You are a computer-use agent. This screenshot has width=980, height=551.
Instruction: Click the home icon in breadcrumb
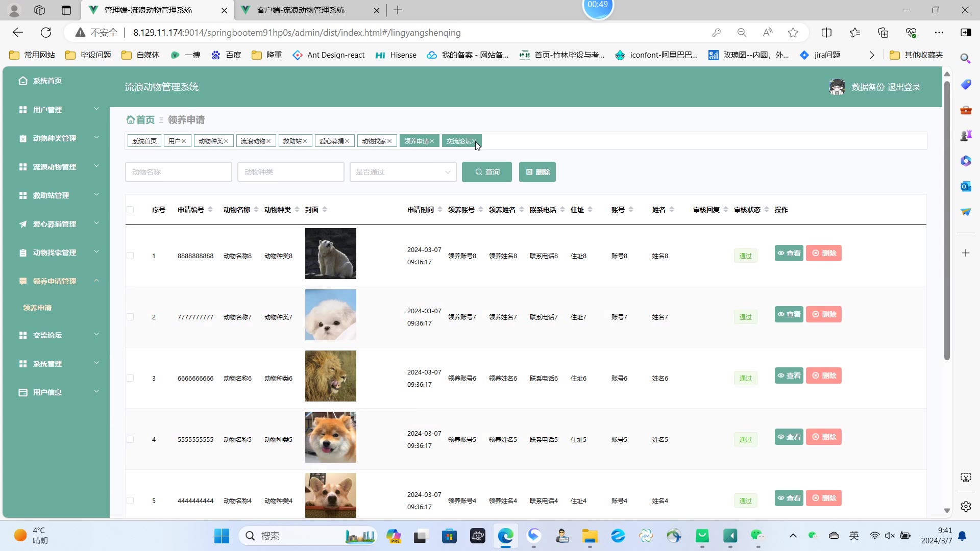click(131, 120)
